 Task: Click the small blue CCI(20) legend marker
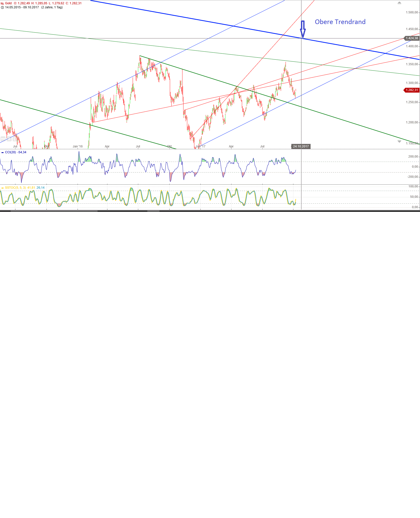click(x=3, y=153)
